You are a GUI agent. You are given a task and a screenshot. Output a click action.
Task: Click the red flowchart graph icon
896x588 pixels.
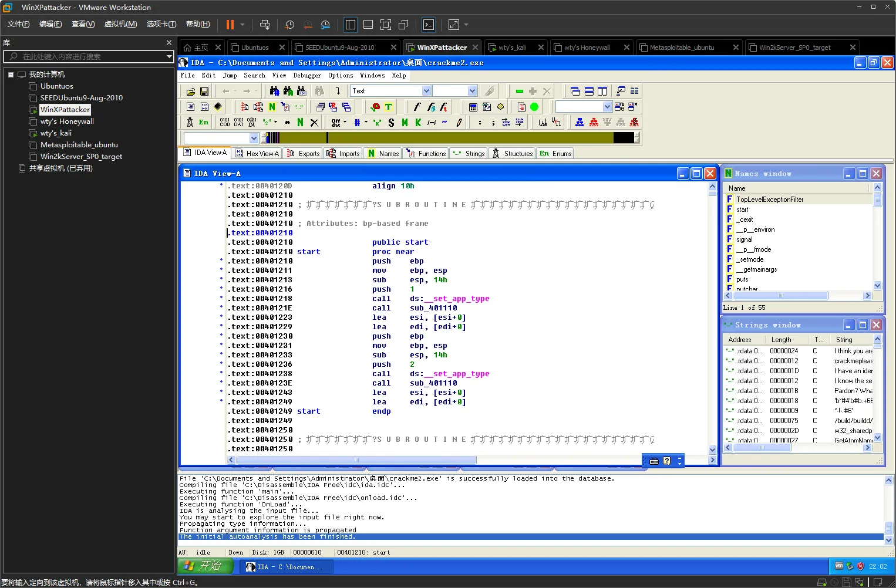pyautogui.click(x=594, y=122)
